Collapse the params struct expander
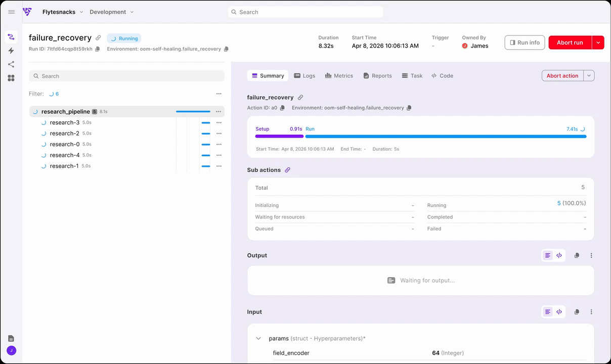 tap(258, 338)
